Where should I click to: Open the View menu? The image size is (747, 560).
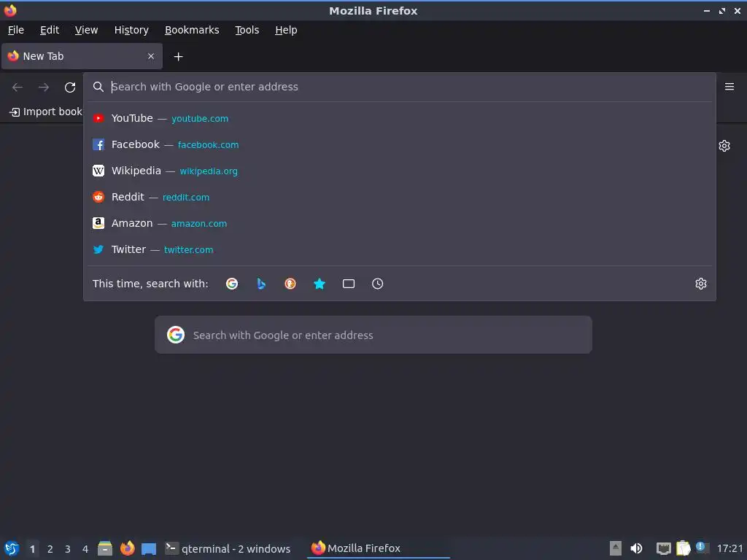(86, 30)
